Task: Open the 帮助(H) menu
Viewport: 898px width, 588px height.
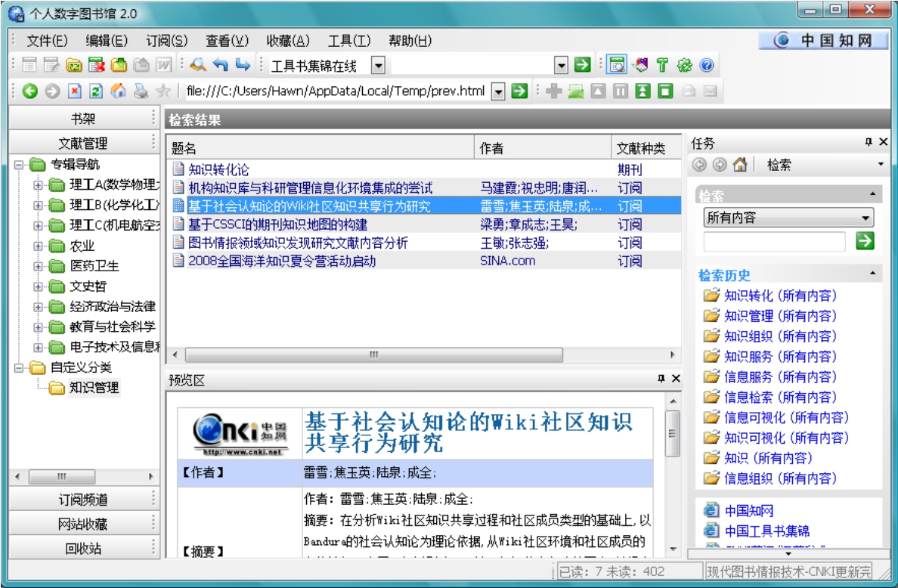Action: (x=410, y=41)
